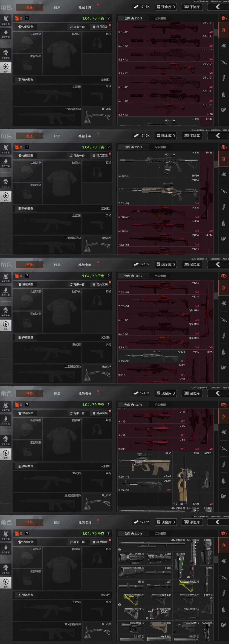Open 现金库 0 in the topmost screenshot

[165, 7]
